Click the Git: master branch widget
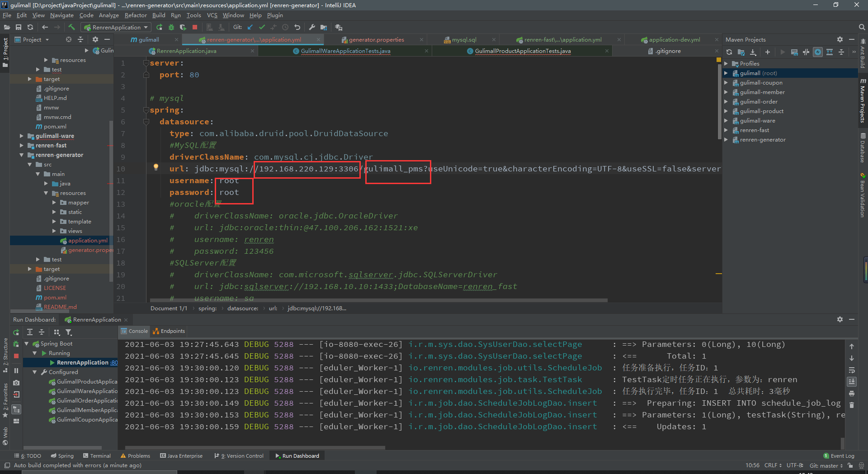 pos(826,465)
